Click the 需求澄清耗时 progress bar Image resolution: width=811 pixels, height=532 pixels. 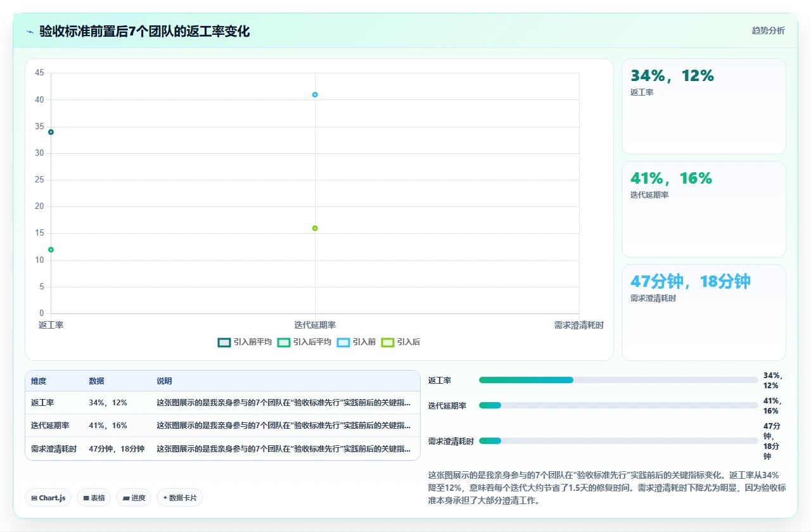click(618, 441)
